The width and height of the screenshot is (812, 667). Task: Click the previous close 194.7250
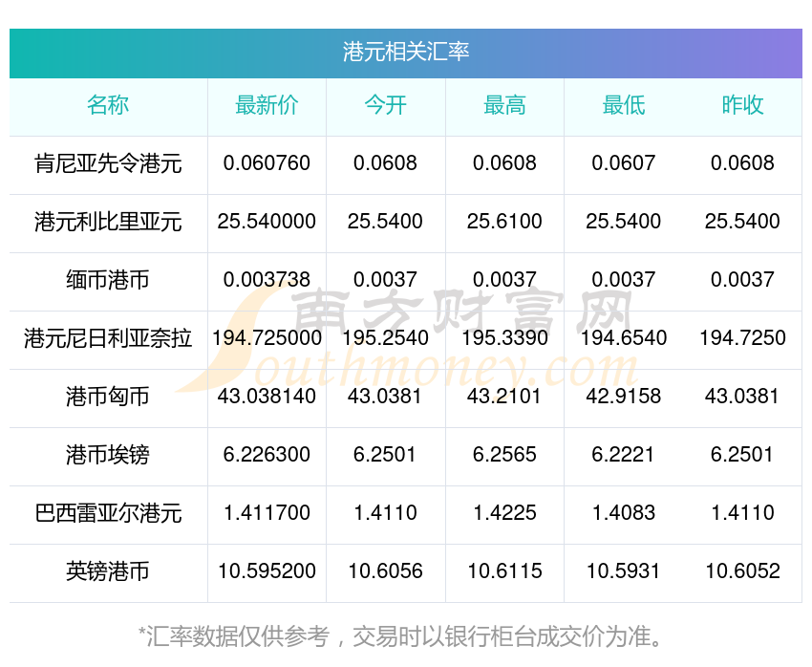(x=742, y=337)
